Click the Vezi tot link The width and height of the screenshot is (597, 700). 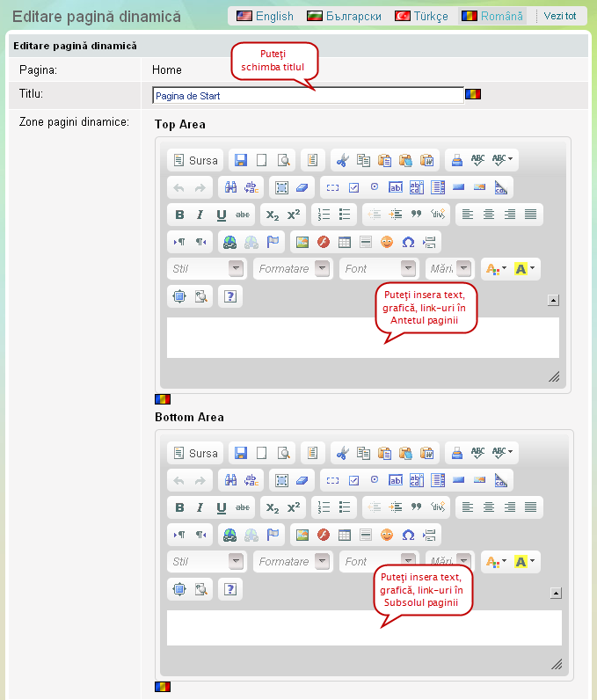[x=560, y=16]
